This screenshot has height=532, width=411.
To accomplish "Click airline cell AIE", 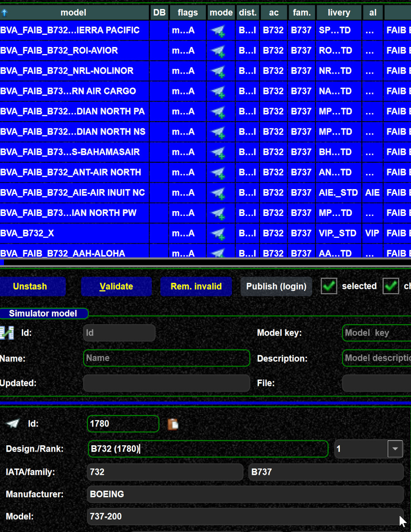I will (x=372, y=193).
